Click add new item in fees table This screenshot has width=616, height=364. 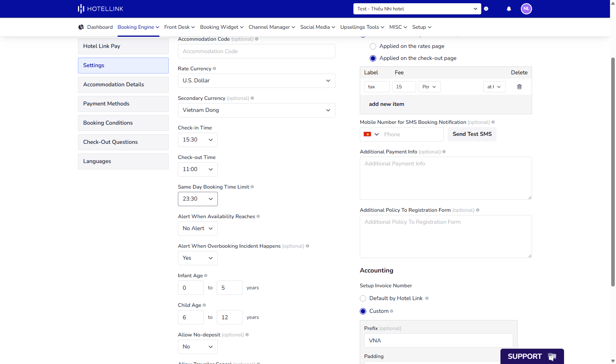coord(387,104)
